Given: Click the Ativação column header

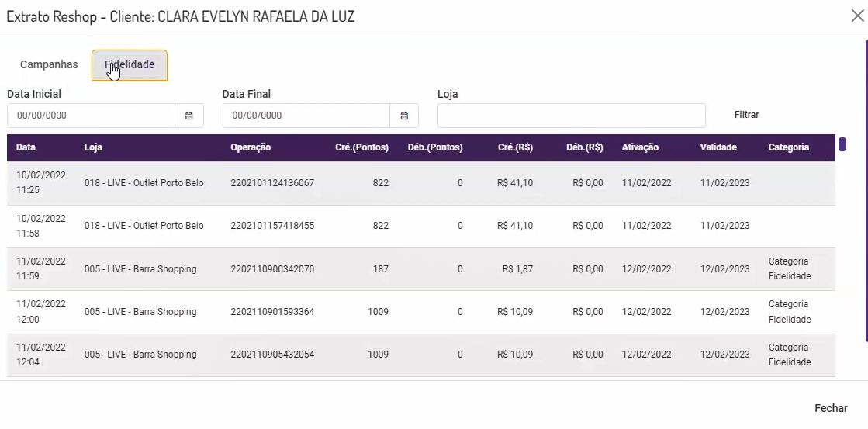Looking at the screenshot, I should click(640, 147).
